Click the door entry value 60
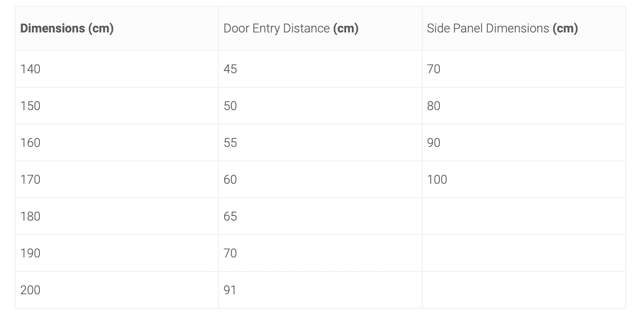This screenshot has height=314, width=644. click(230, 179)
